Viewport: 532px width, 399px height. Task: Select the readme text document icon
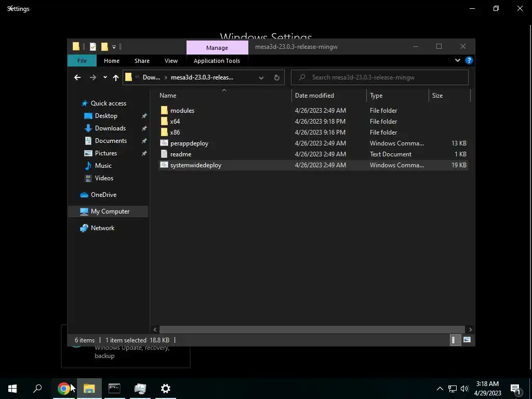coord(164,154)
